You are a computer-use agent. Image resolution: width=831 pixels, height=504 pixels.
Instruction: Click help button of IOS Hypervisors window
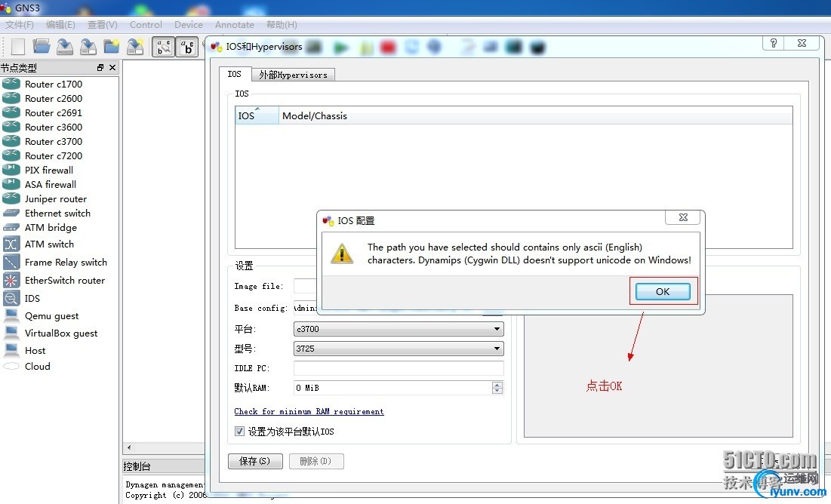tap(773, 43)
